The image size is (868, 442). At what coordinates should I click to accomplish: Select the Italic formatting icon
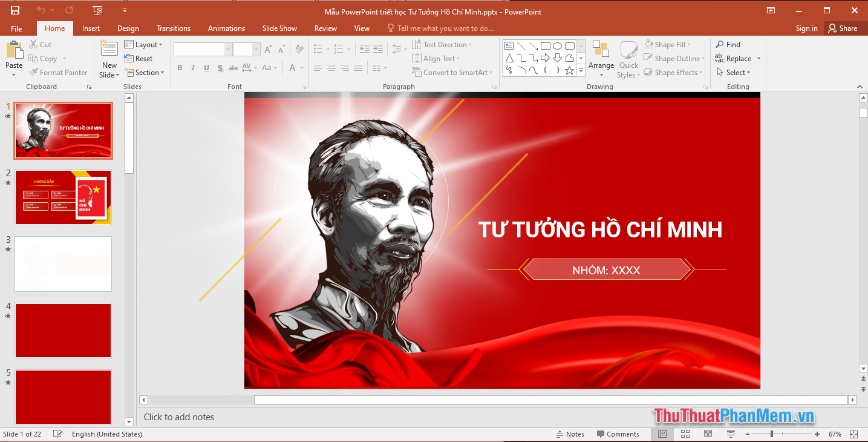click(x=192, y=68)
